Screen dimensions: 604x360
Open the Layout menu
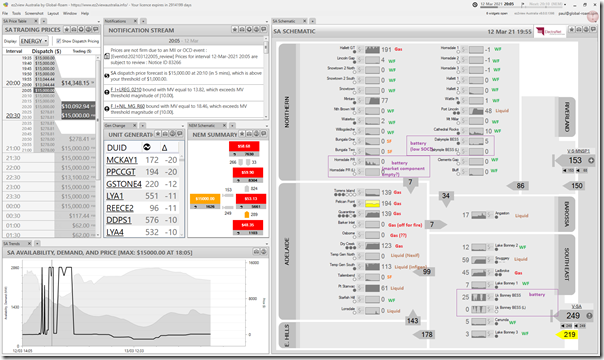pos(53,13)
